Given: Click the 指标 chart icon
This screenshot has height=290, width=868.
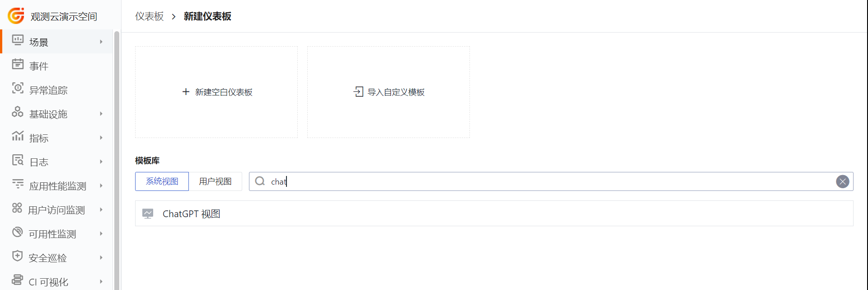Looking at the screenshot, I should [x=18, y=136].
